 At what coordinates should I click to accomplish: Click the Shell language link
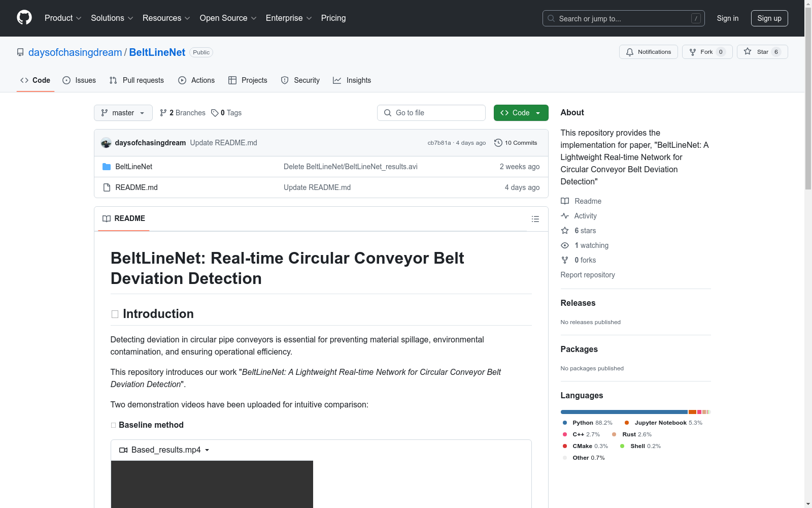[x=640, y=446]
